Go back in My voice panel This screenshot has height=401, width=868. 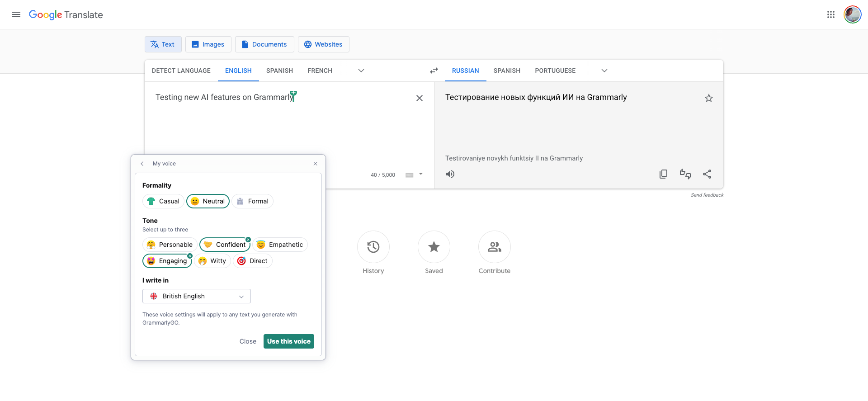tap(142, 164)
